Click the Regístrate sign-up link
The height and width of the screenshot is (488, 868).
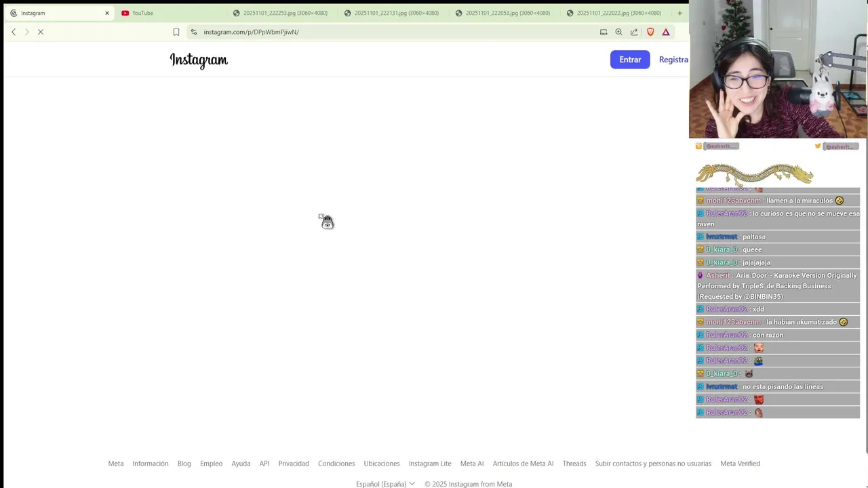[673, 60]
